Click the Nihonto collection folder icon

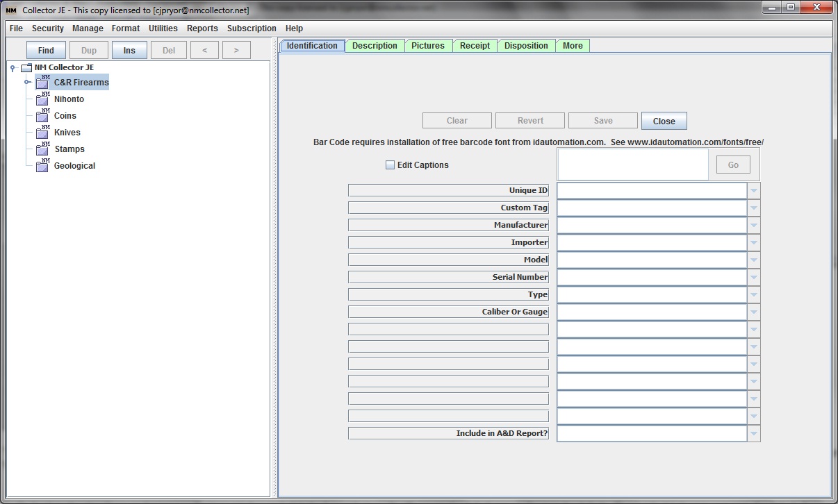(42, 99)
